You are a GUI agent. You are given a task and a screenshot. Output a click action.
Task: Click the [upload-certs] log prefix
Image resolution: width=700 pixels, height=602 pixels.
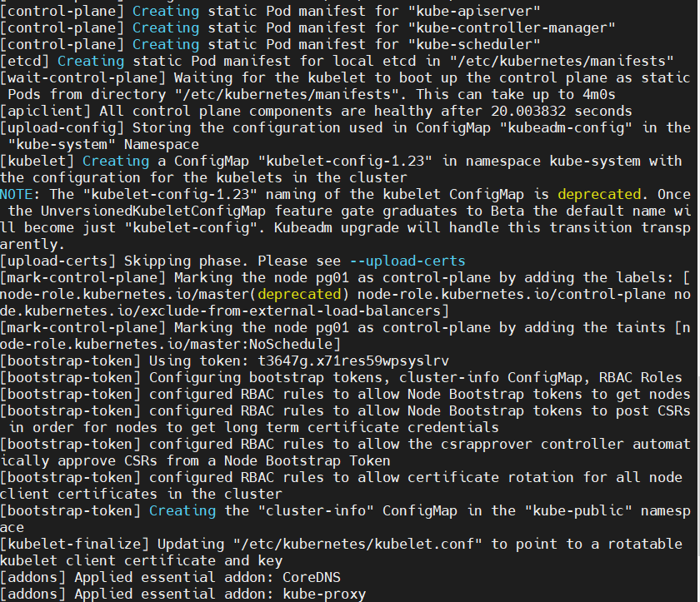[x=58, y=261]
